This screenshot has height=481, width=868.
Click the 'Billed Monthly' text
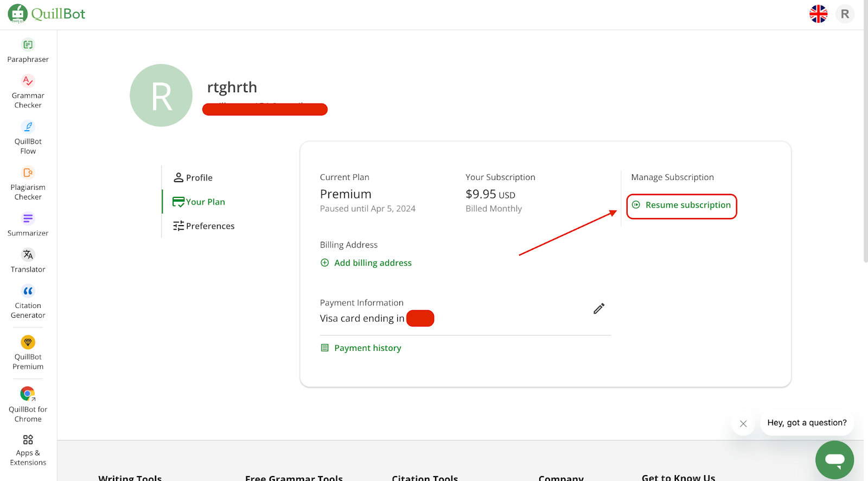pyautogui.click(x=494, y=209)
